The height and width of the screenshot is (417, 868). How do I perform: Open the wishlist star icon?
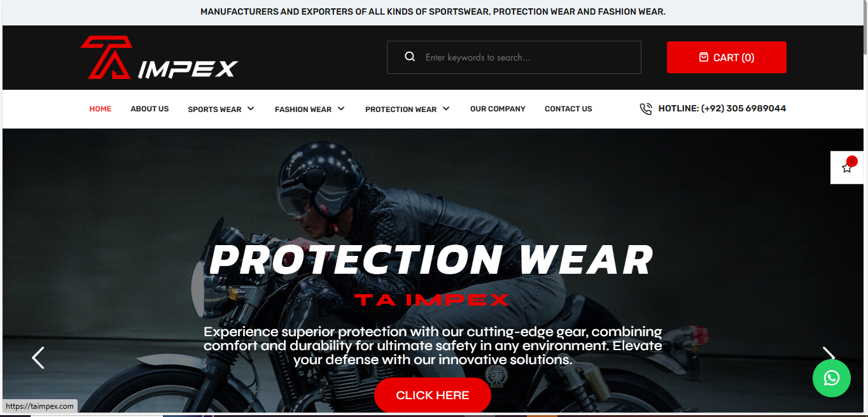[847, 167]
